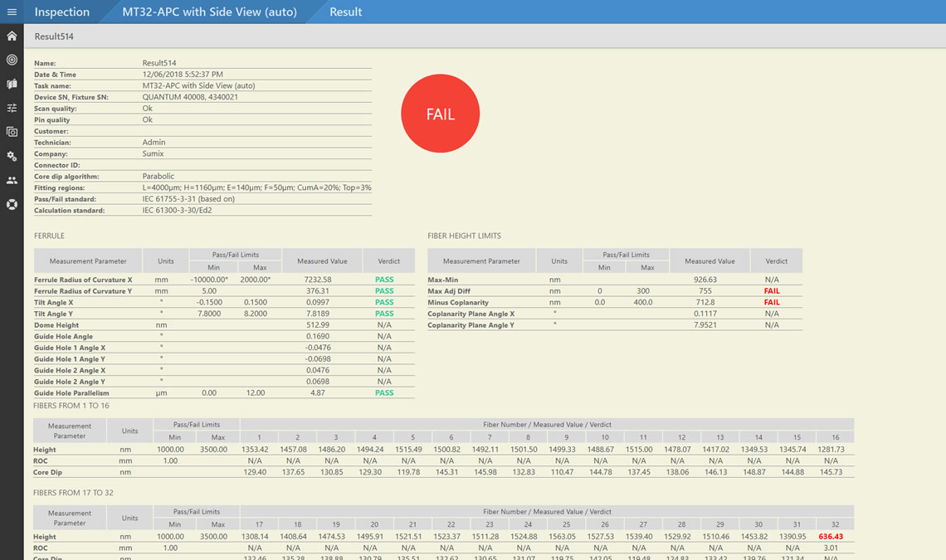Screen dimensions: 946x560
Task: Select the Fitting regions parameter string
Action: click(x=257, y=187)
